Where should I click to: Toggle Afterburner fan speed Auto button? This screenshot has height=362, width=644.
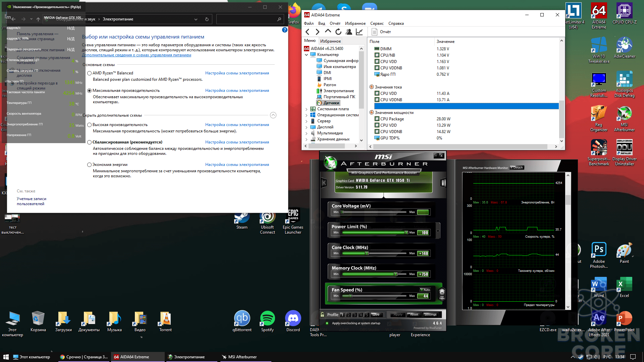click(425, 290)
